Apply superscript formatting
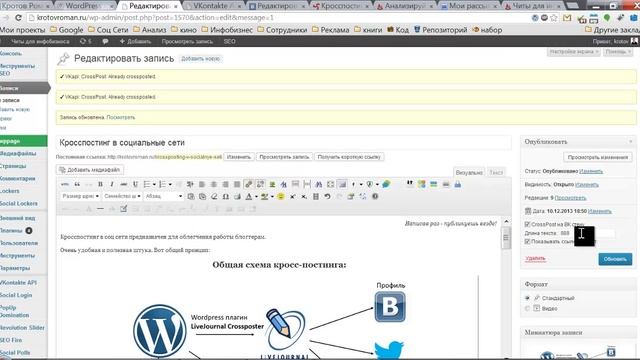 pos(292,197)
